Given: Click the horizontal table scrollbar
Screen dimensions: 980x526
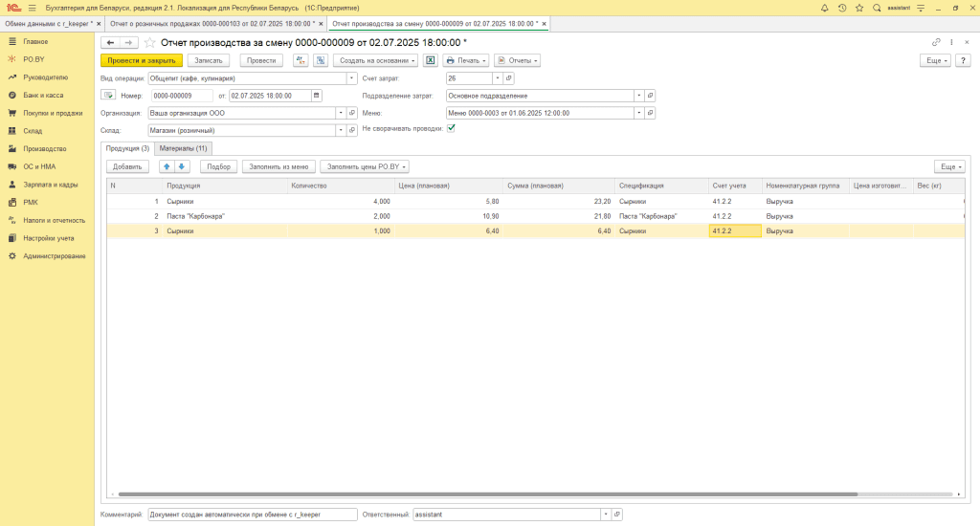Looking at the screenshot, I should click(487, 494).
